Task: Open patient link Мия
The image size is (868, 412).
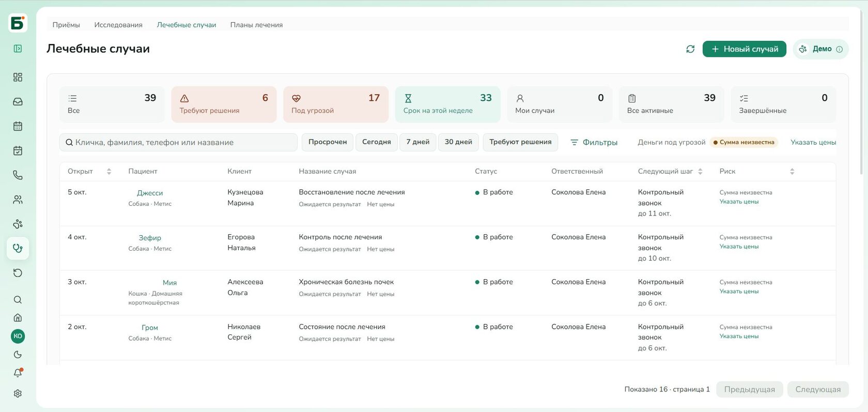Action: 169,283
